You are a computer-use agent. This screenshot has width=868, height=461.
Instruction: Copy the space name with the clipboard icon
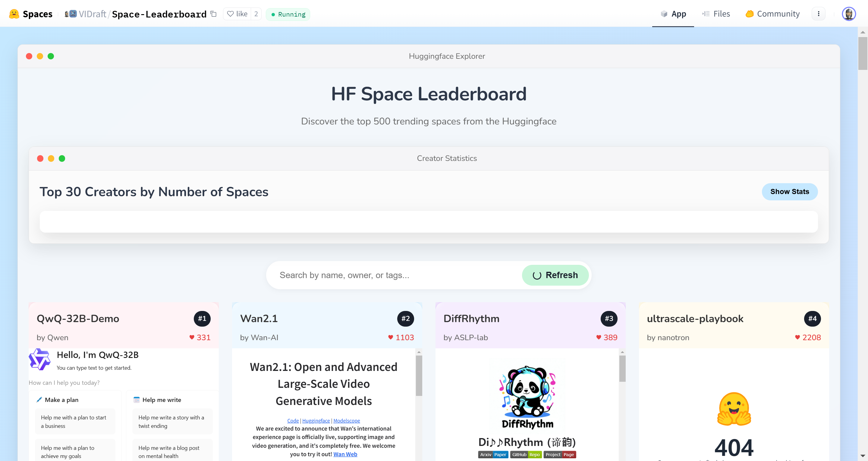point(213,14)
